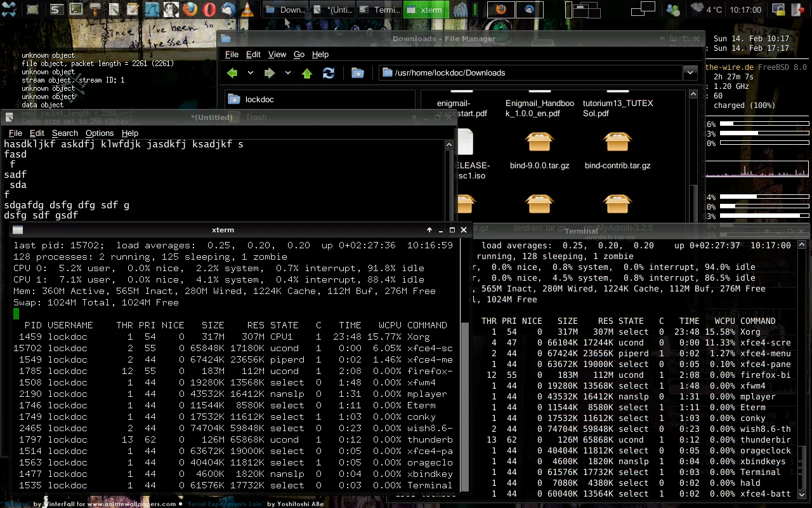812x508 pixels.
Task: Open Help menu in Untitled editor
Action: (130, 133)
